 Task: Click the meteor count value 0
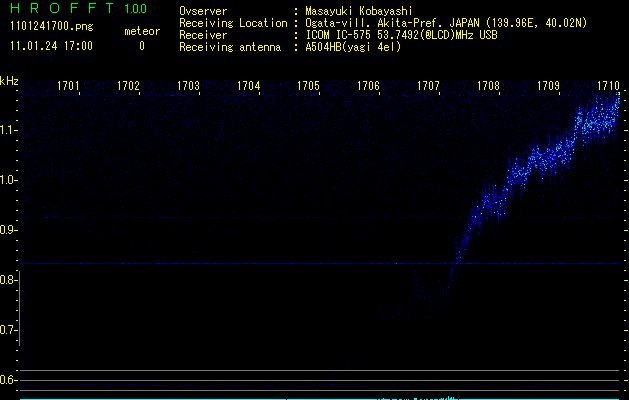[x=142, y=46]
